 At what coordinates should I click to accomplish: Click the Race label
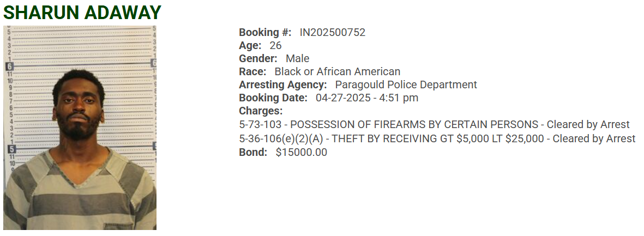pyautogui.click(x=252, y=71)
